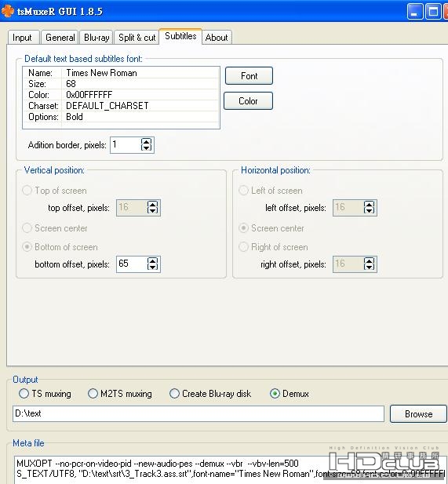Click the tsMuxeR app icon in title bar
This screenshot has width=448, height=484.
(x=7, y=11)
